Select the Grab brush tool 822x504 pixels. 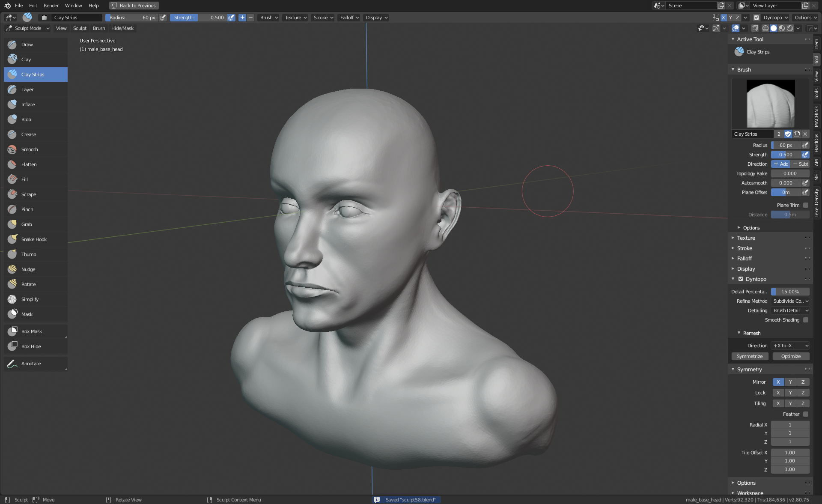tap(27, 224)
